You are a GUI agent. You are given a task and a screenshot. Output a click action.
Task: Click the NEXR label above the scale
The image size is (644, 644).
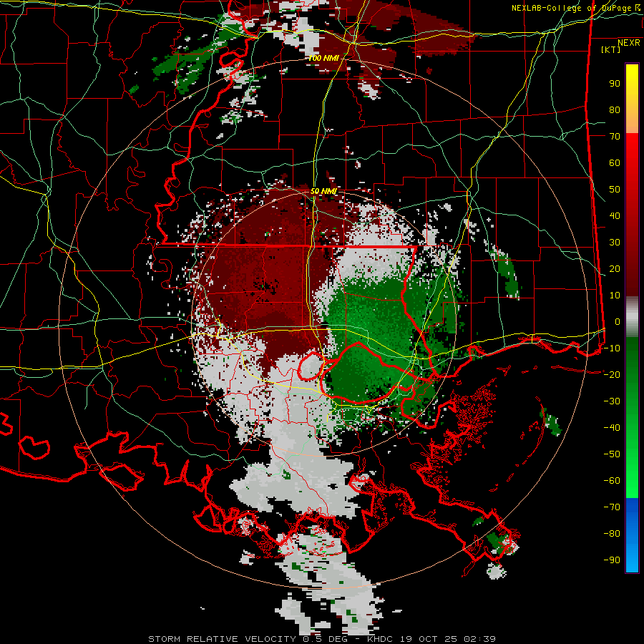click(x=629, y=43)
